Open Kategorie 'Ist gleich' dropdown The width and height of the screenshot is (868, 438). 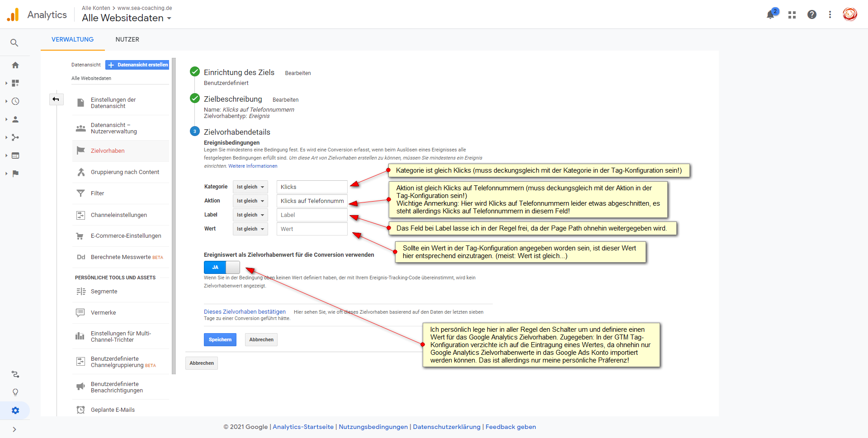[250, 187]
